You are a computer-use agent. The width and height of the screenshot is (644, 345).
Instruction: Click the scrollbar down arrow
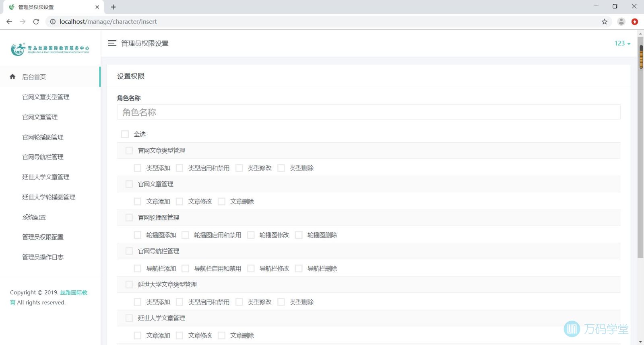[x=640, y=342]
